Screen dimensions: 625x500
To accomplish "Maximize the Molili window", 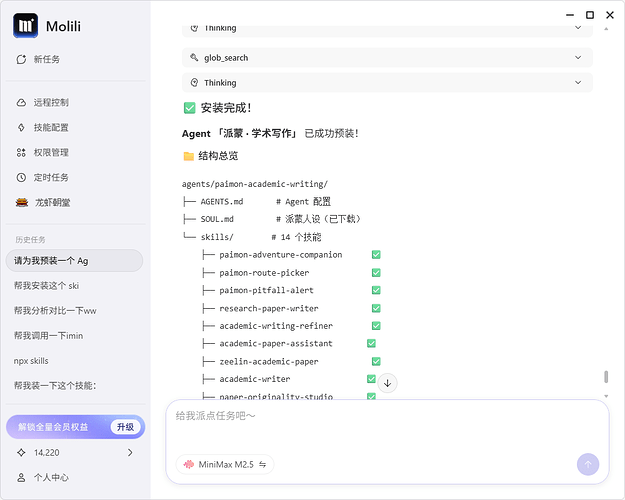I will point(590,15).
